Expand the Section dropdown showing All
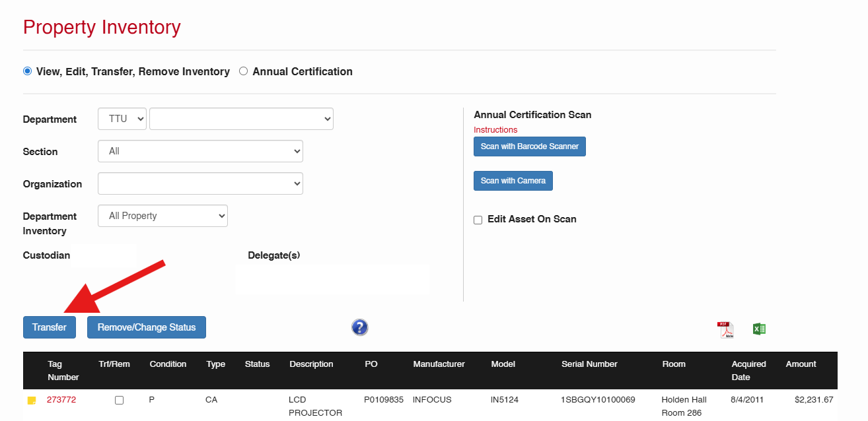Image resolution: width=868 pixels, height=421 pixels. pos(200,151)
